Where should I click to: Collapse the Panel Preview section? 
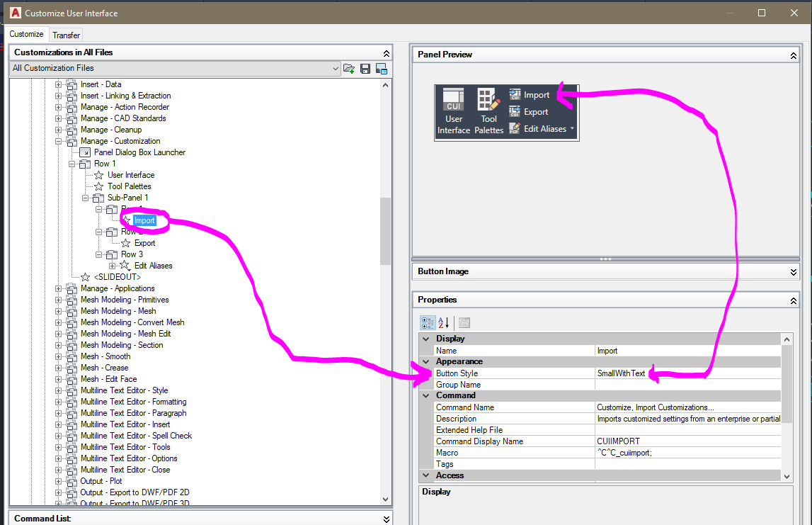pyautogui.click(x=793, y=55)
